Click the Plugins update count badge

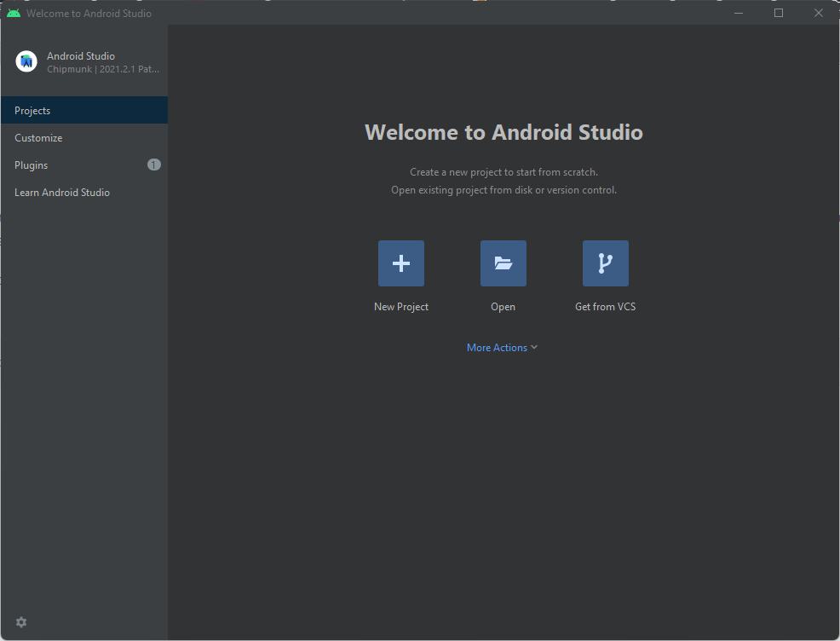tap(153, 165)
